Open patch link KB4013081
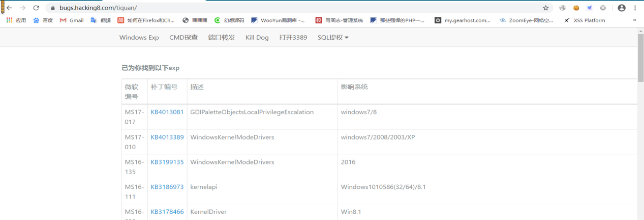The image size is (644, 220). (x=167, y=112)
